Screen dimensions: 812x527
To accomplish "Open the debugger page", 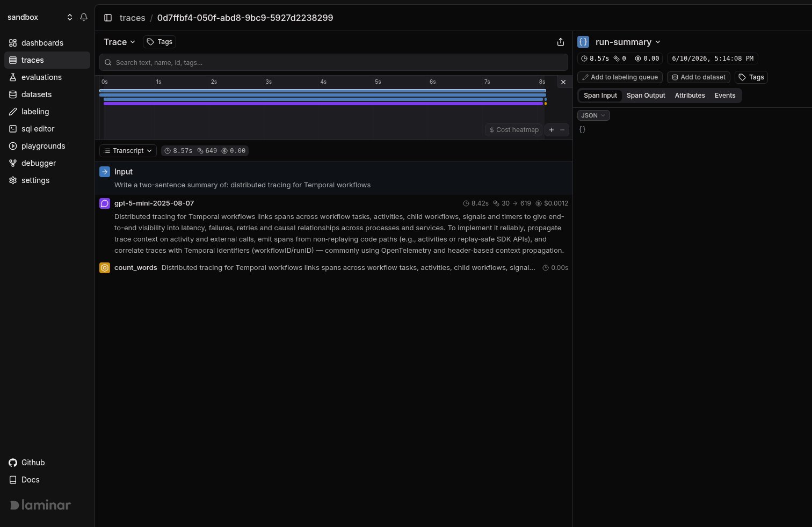I will (x=47, y=163).
